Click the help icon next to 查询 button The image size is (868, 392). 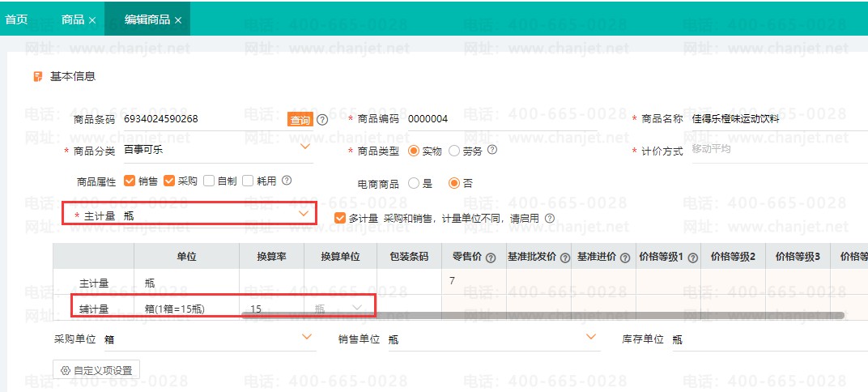[322, 120]
